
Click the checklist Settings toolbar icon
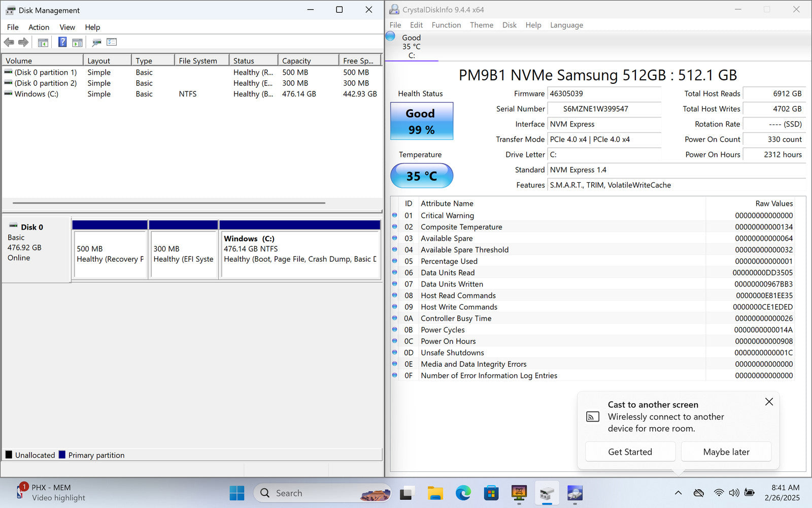[112, 42]
